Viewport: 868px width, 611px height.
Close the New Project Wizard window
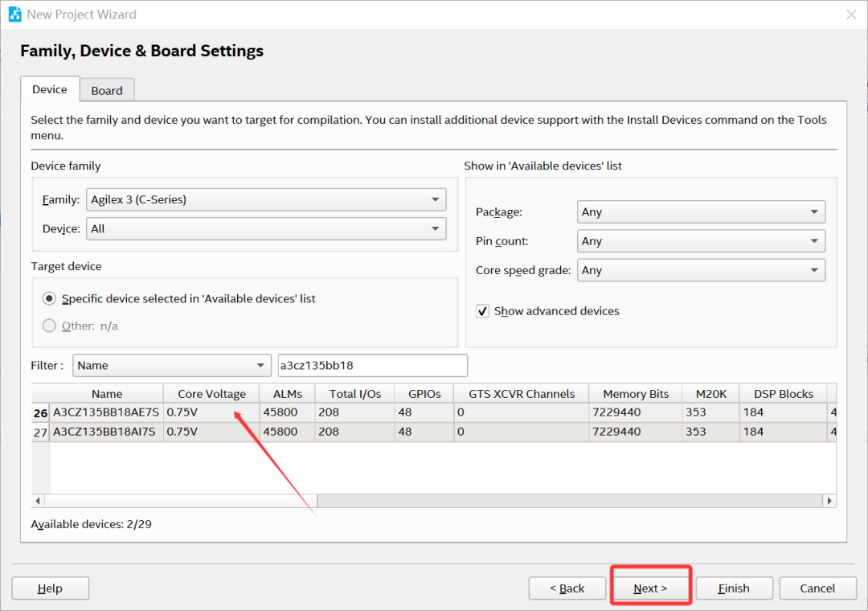[851, 14]
